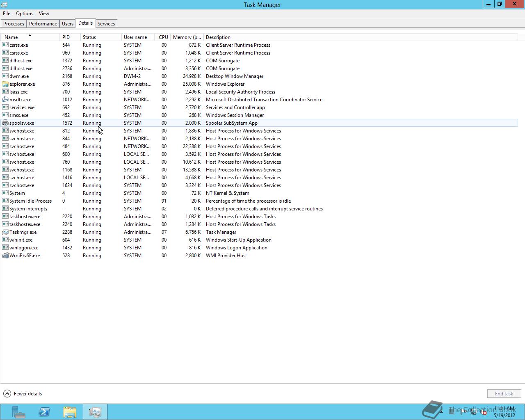The image size is (525, 420).
Task: Click the Windows Explorer description text
Action: click(x=225, y=84)
